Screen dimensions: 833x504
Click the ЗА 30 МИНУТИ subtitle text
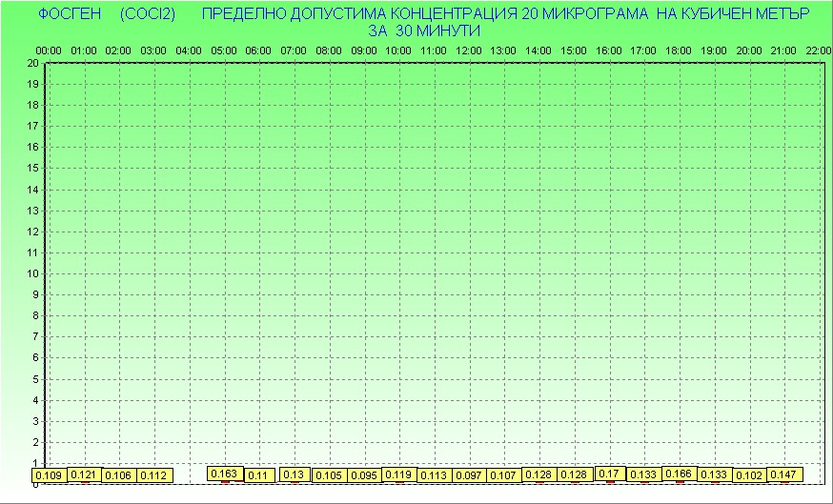click(424, 30)
